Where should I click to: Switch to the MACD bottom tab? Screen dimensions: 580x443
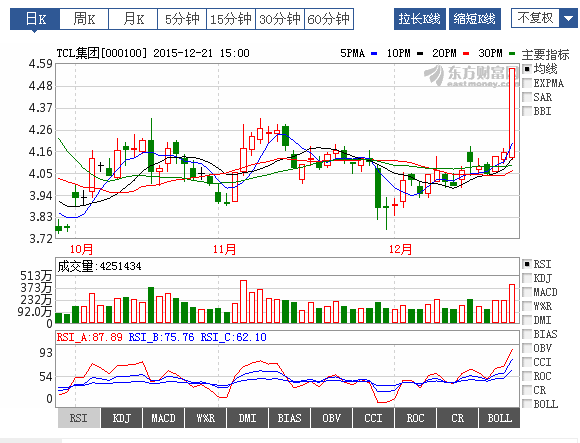click(x=163, y=418)
